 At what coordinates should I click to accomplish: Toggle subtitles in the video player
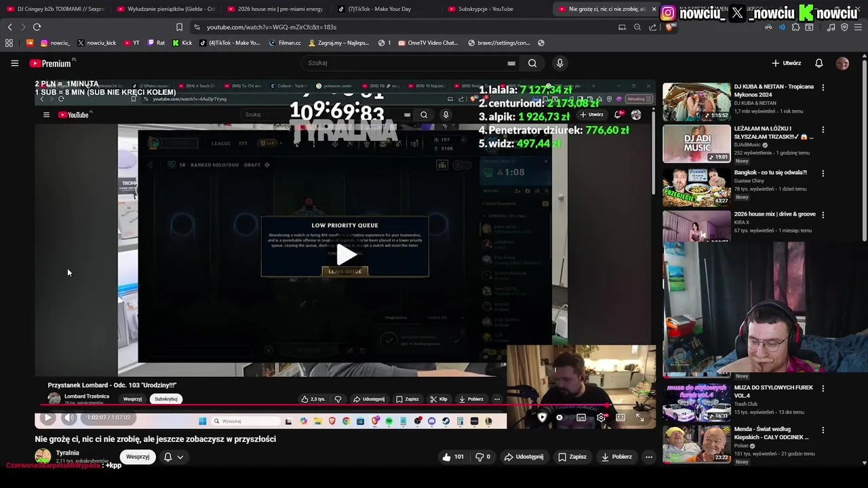581,418
